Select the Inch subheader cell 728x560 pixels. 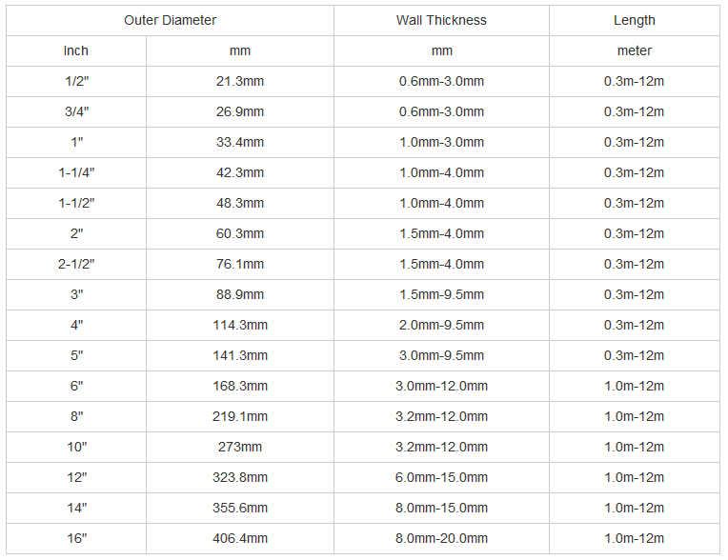click(x=76, y=50)
